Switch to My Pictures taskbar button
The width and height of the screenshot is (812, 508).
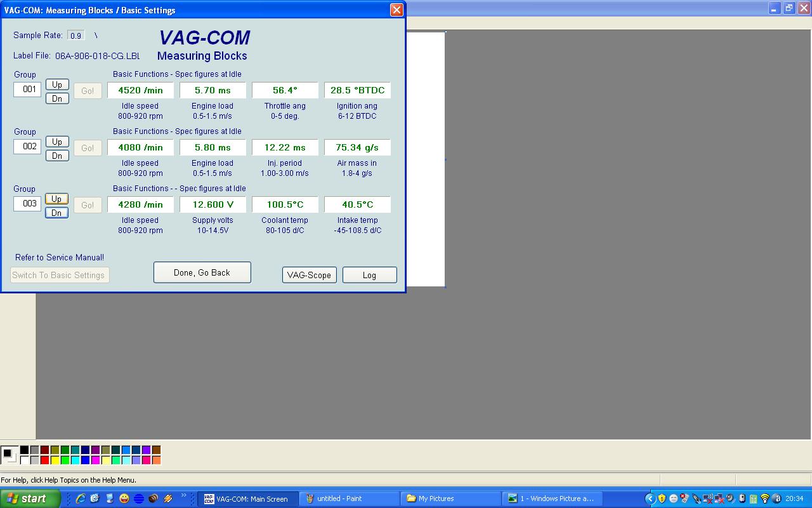(451, 498)
